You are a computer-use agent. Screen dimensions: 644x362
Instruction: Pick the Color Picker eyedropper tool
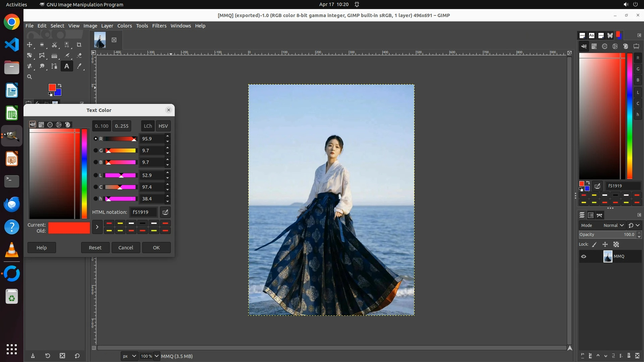click(79, 66)
